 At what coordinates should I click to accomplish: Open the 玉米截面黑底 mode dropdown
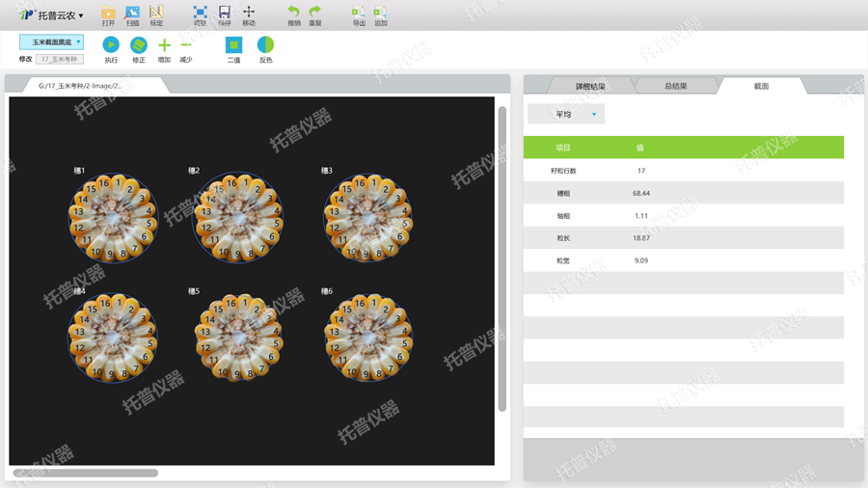point(51,42)
